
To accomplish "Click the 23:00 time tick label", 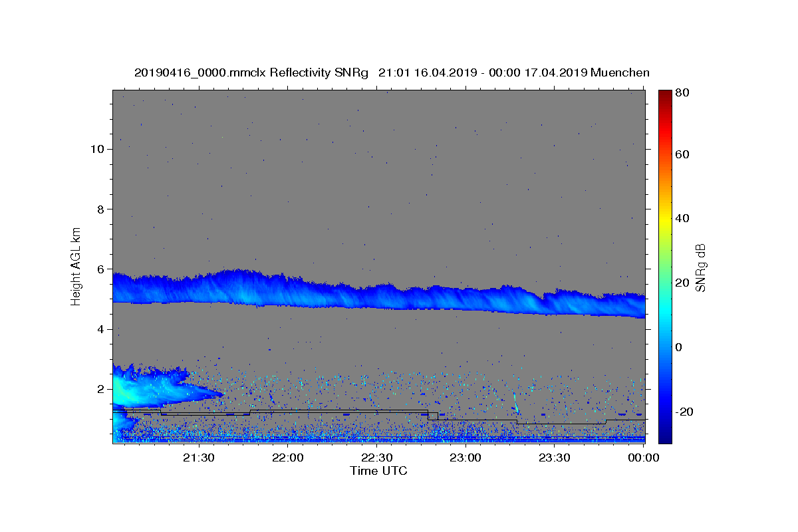I will pos(465,458).
